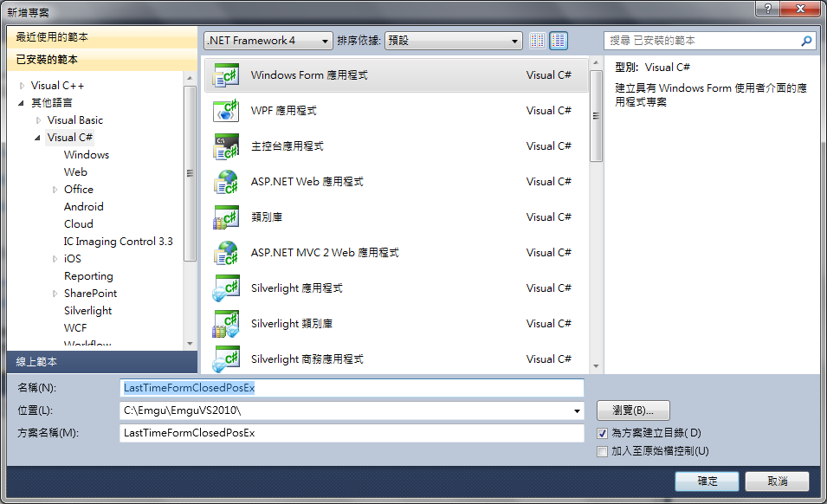Click 確定 to confirm
This screenshot has width=827, height=504.
point(707,481)
